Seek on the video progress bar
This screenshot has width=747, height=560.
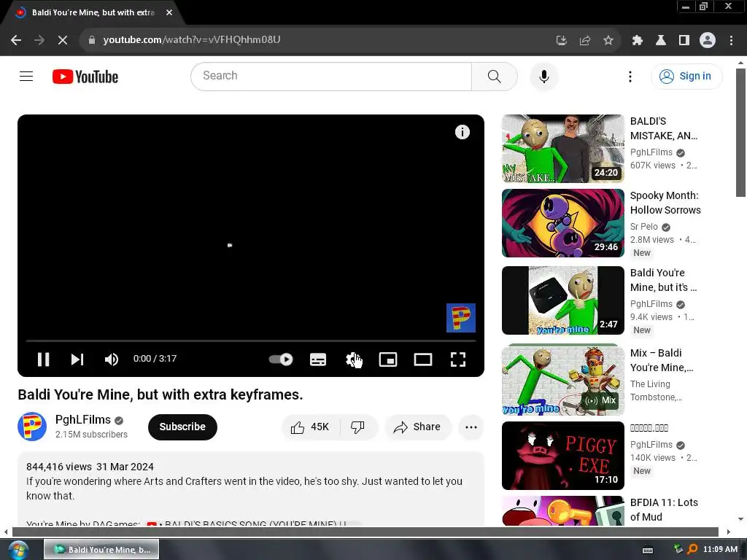click(x=251, y=341)
